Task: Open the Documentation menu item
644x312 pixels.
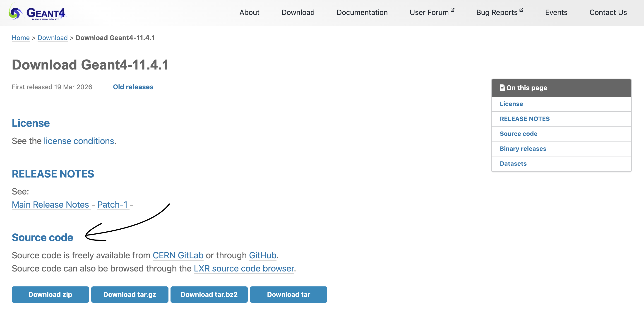Action: pos(362,12)
